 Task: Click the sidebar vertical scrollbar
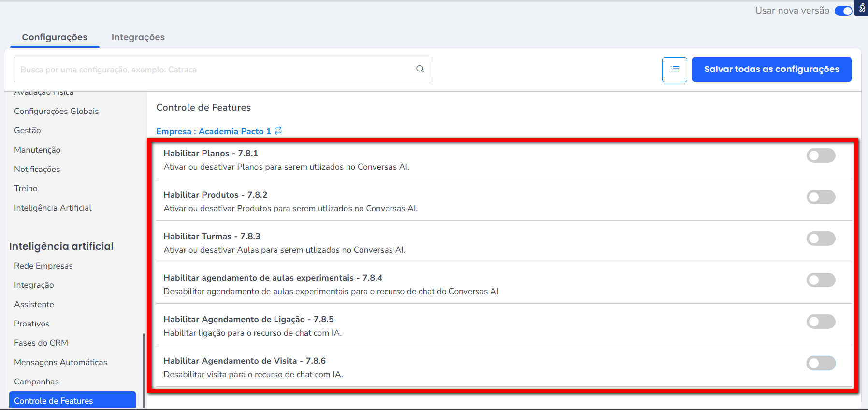pyautogui.click(x=144, y=369)
